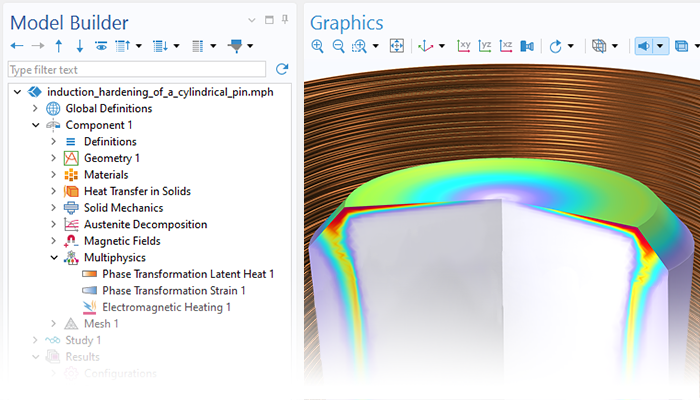Move the selected node up with arrow
Screen dimensions: 700x400
(x=59, y=46)
